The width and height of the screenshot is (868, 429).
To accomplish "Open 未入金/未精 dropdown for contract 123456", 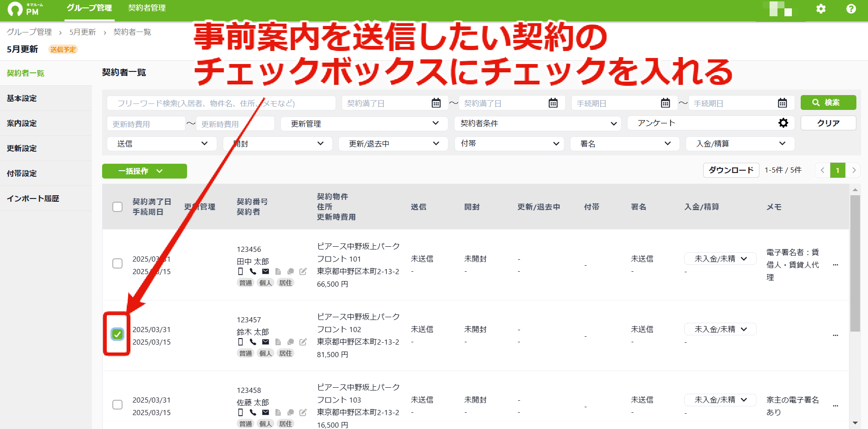I will tap(720, 259).
